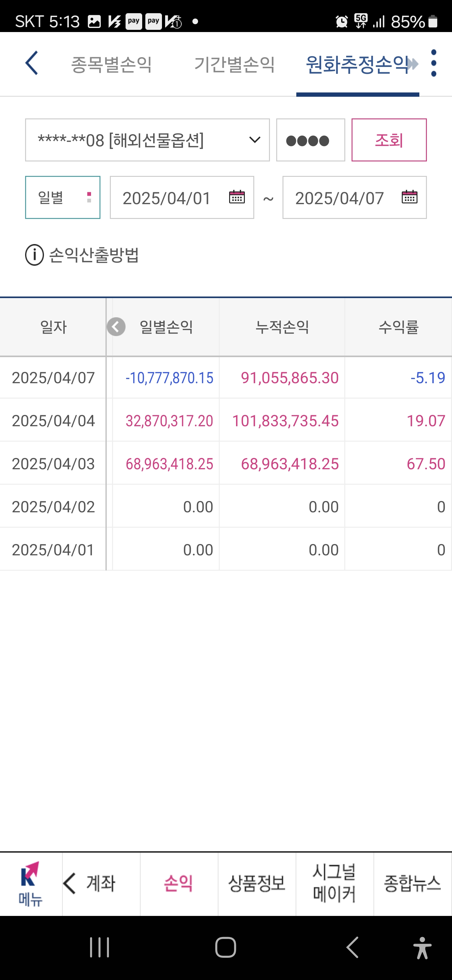Open 손익산출방법 explanation link

point(94,255)
